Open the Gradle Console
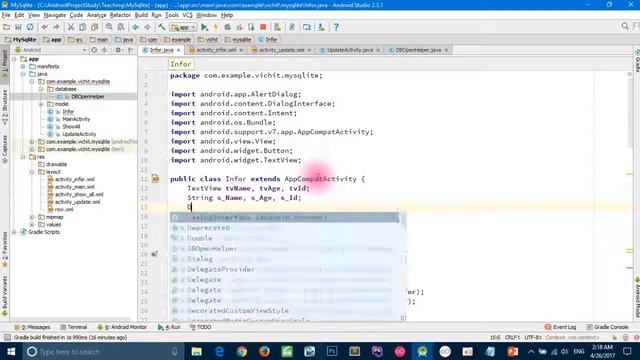The image size is (640, 360). click(607, 327)
